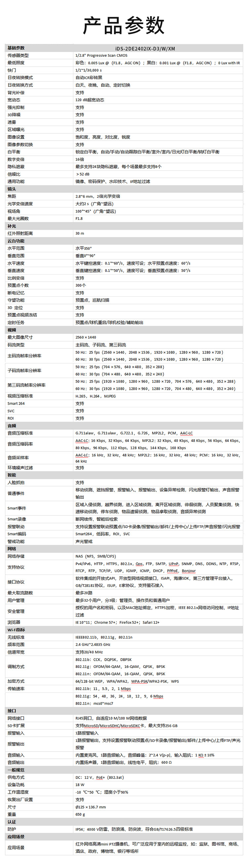
Task: Select the 预置点个数 value 300个
Action: [81, 285]
